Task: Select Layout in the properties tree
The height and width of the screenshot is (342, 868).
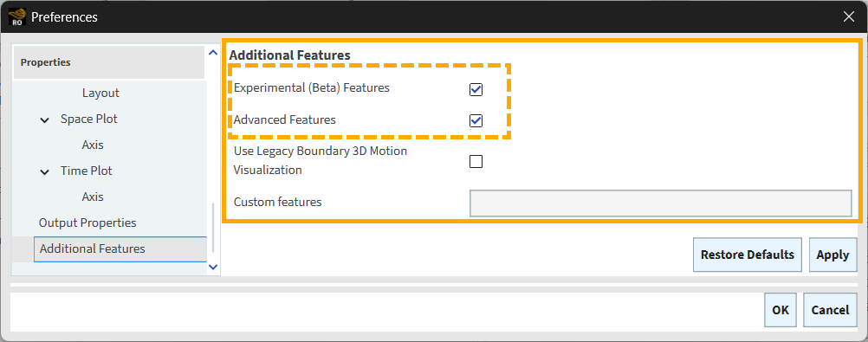Action: click(x=100, y=93)
